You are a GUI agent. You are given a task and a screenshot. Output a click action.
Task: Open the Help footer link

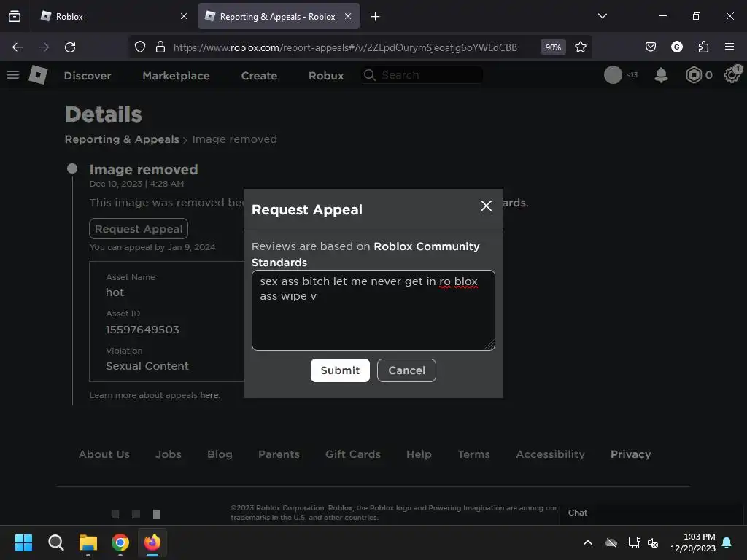pyautogui.click(x=419, y=454)
